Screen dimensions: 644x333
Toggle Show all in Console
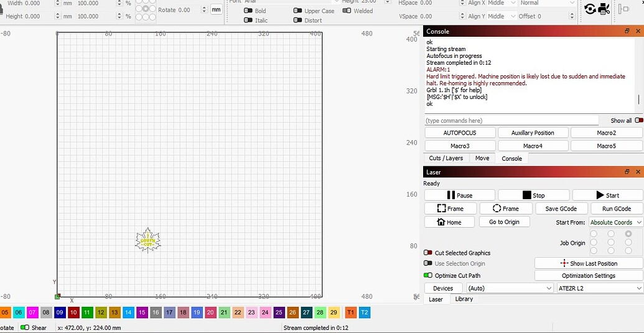638,120
